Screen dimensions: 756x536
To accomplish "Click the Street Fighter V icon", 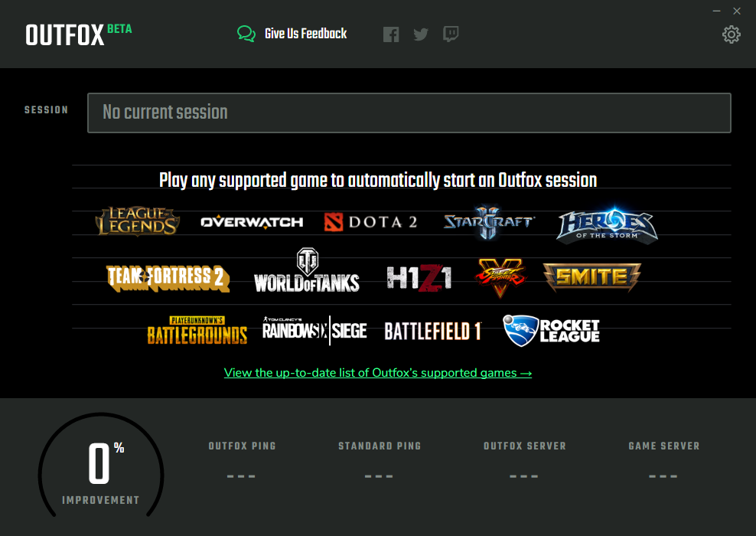I will 502,277.
